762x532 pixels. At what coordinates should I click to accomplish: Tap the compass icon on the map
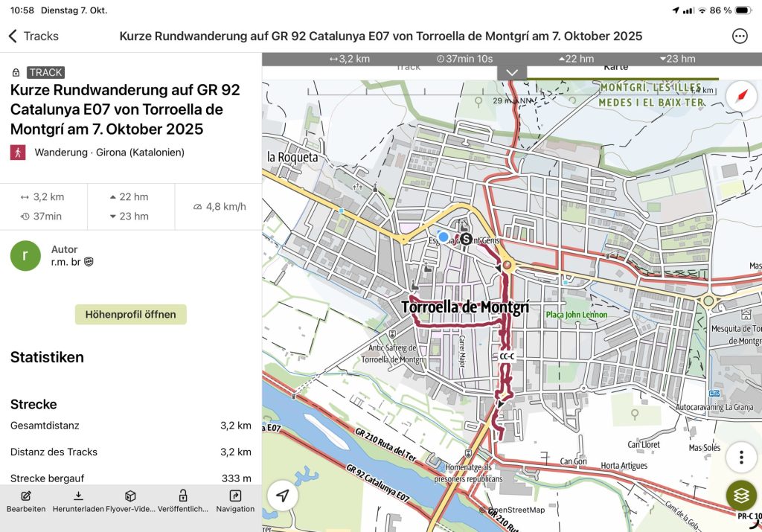pos(741,97)
